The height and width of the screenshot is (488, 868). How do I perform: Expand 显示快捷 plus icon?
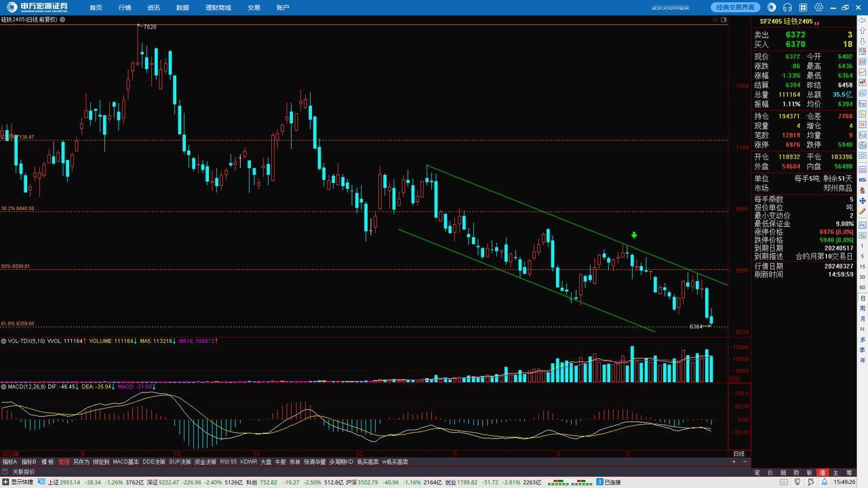click(5, 482)
